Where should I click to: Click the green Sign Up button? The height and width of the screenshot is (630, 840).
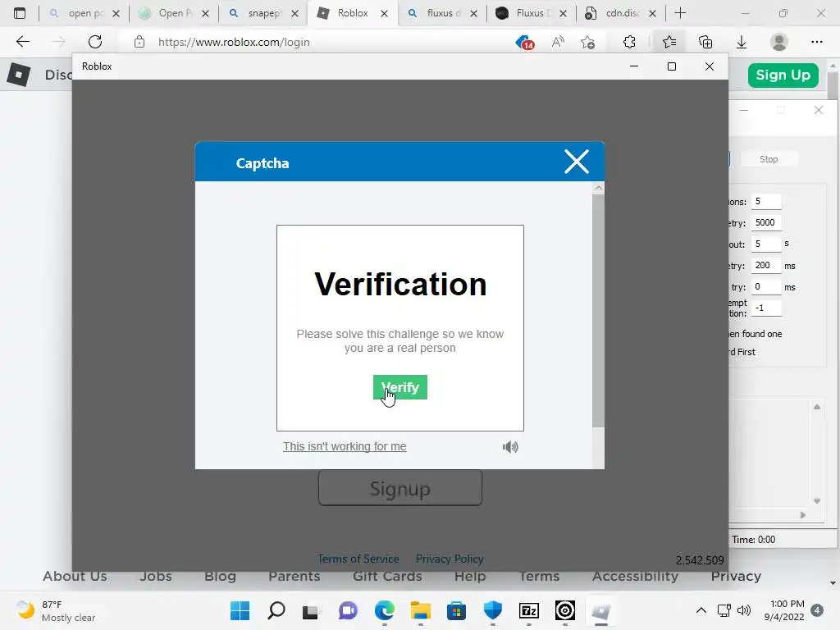click(783, 75)
